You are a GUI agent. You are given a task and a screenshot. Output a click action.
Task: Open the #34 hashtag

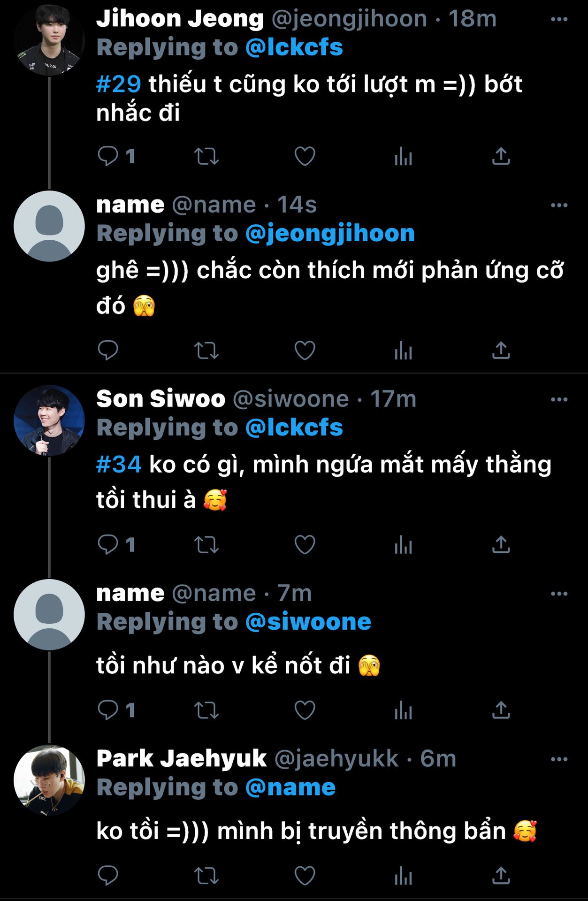[118, 465]
